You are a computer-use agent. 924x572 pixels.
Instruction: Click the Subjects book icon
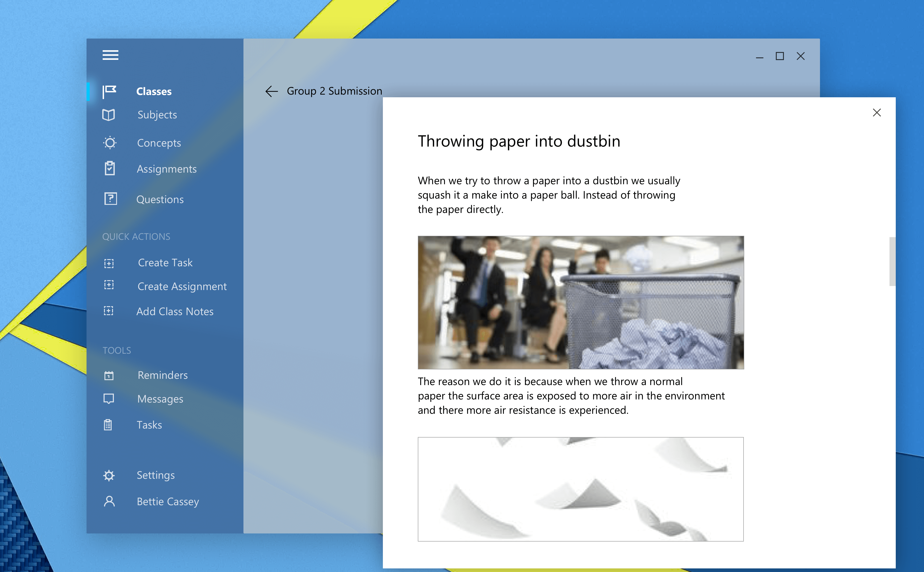(108, 115)
